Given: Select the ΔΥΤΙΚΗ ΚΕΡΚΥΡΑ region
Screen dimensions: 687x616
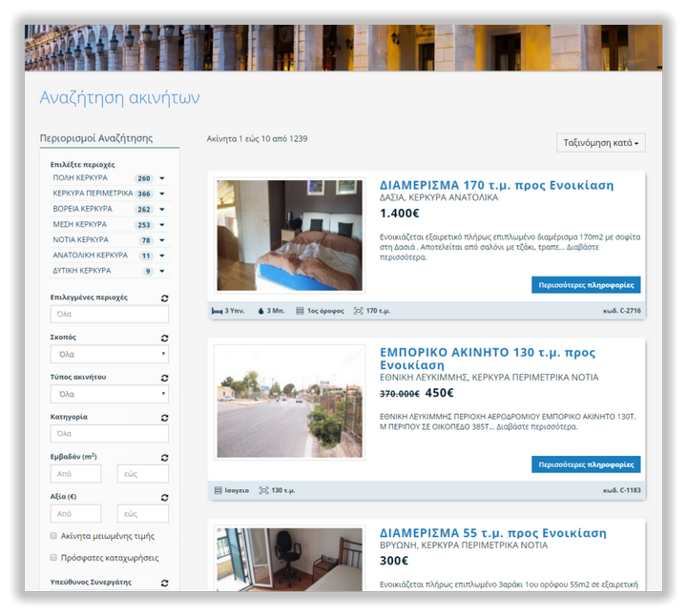Looking at the screenshot, I should coord(82,271).
